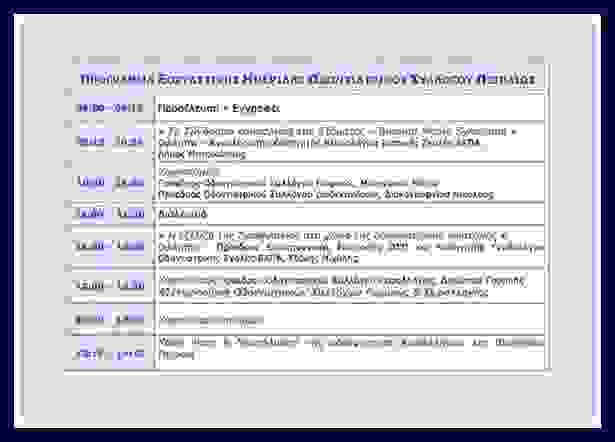
Task: Click the second bulleted presentation description
Action: (350, 246)
